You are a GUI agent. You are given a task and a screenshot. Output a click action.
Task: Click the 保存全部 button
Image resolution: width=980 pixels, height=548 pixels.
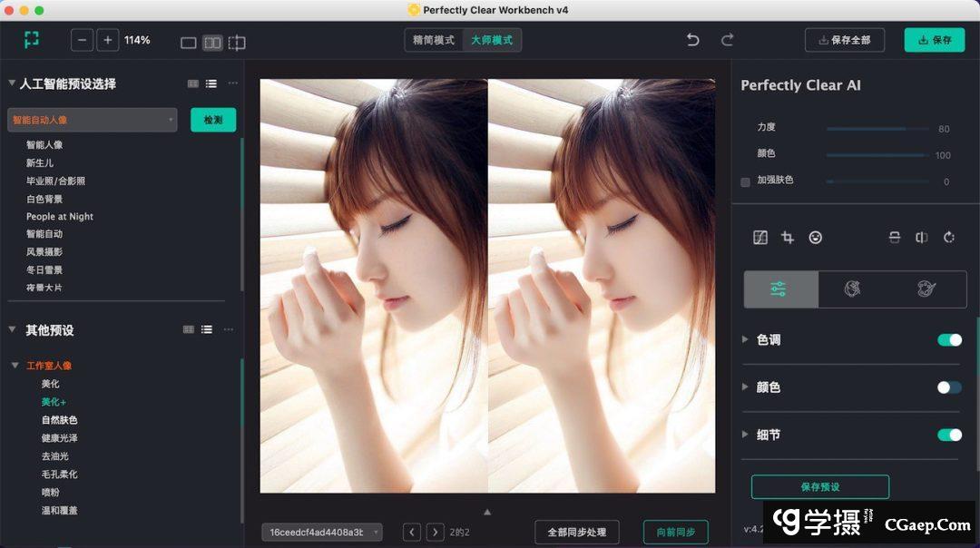[x=845, y=40]
